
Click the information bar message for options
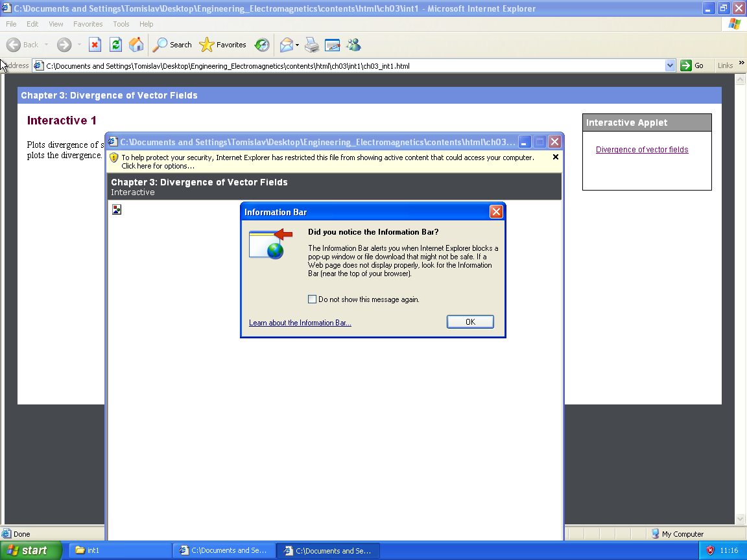[x=327, y=162]
